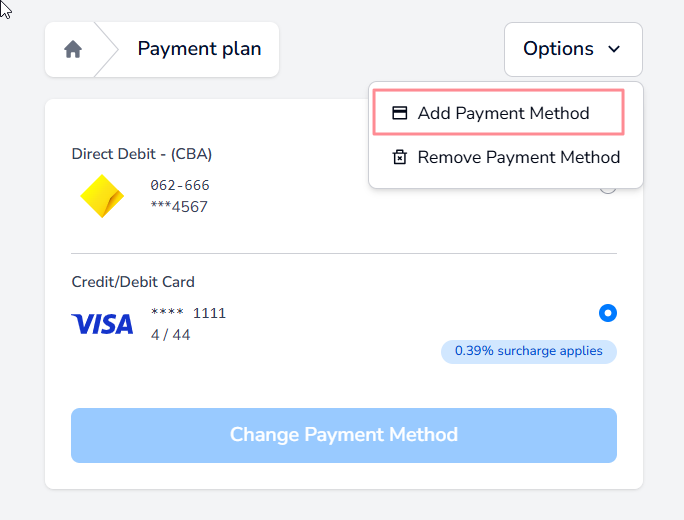Image resolution: width=684 pixels, height=520 pixels.
Task: Click the Options button label
Action: pos(558,49)
